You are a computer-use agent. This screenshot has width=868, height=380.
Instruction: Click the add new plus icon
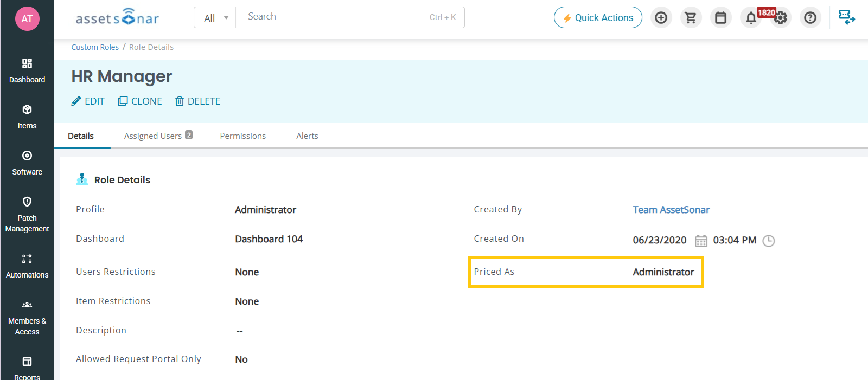tap(661, 18)
